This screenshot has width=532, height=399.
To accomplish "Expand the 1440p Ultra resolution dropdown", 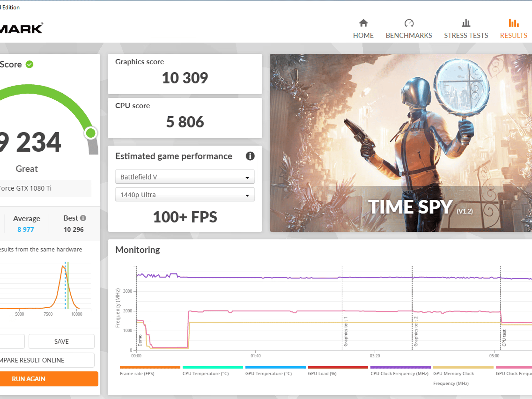I will pyautogui.click(x=185, y=195).
